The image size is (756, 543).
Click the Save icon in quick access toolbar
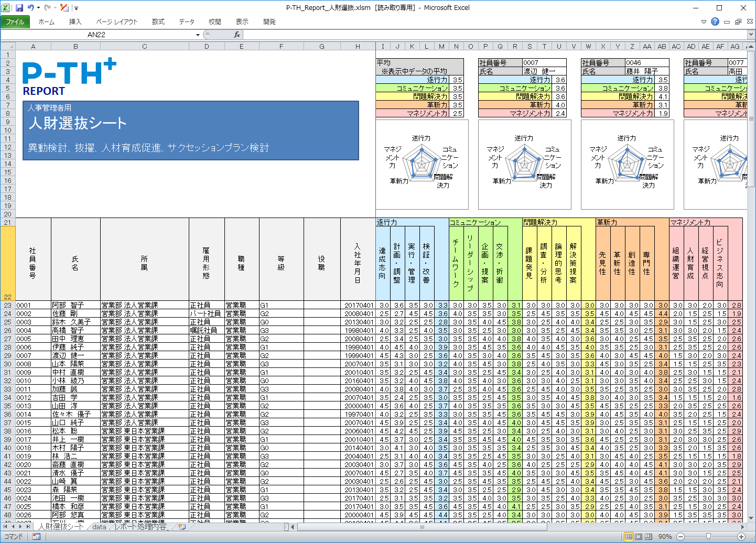[x=19, y=8]
